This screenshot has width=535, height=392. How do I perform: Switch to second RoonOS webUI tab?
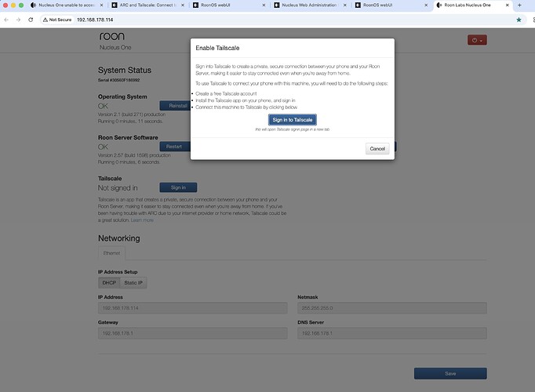391,5
